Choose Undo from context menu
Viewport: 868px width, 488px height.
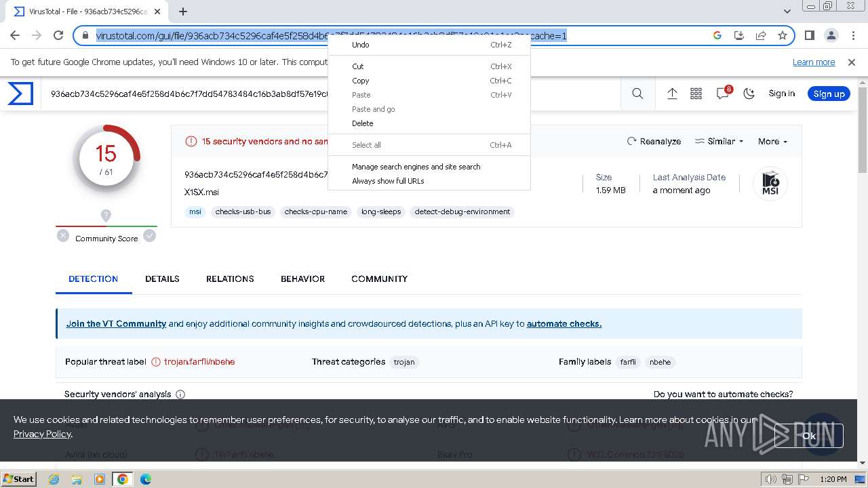point(429,45)
